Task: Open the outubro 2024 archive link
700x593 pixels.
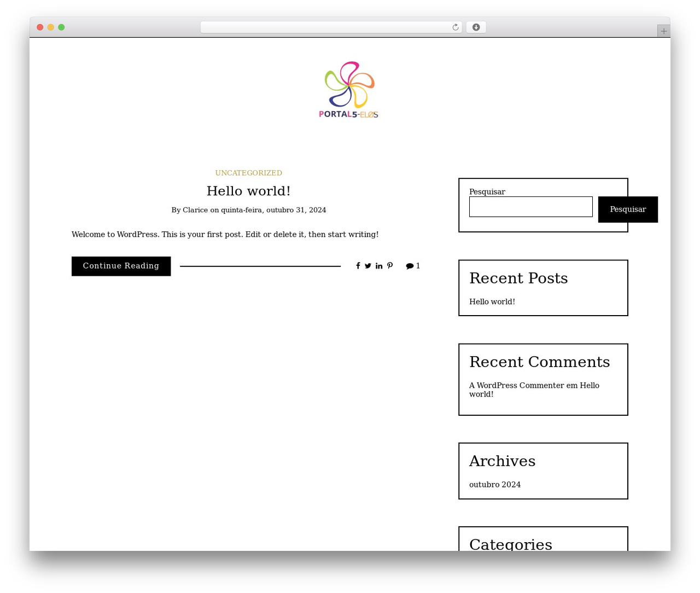Action: [495, 485]
